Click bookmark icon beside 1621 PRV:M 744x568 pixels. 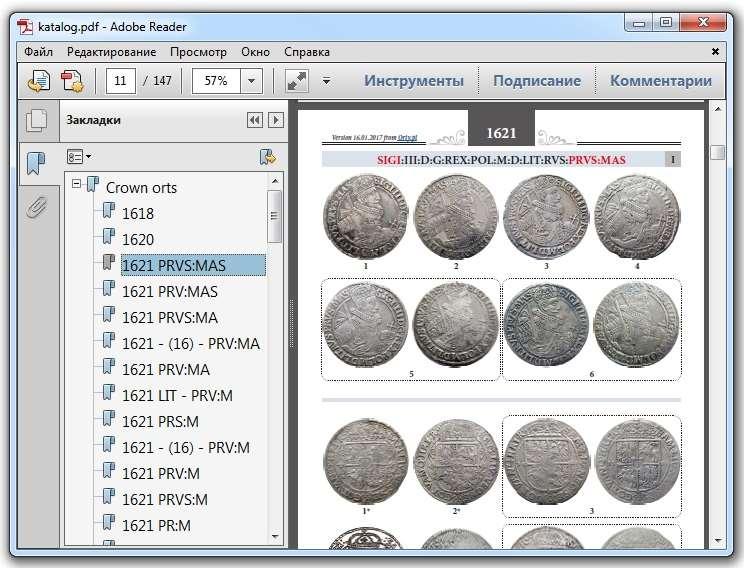click(x=109, y=470)
